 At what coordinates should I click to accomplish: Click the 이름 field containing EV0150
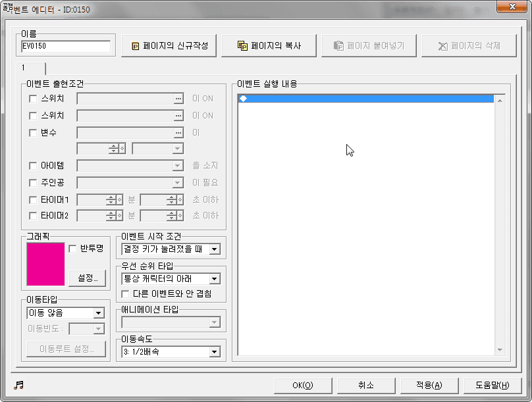[66, 47]
